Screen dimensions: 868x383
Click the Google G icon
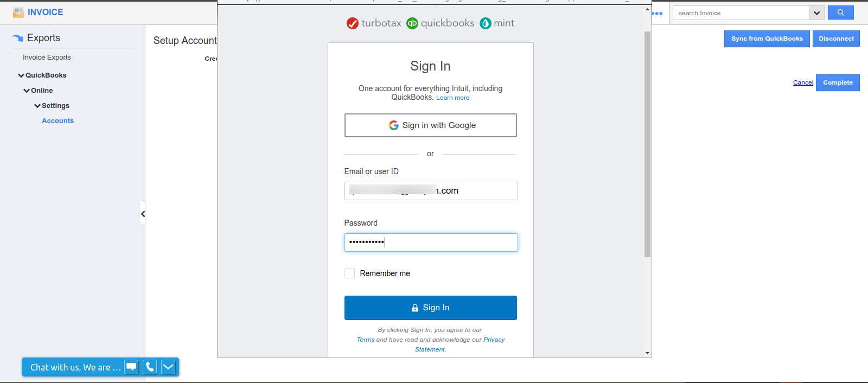point(394,125)
